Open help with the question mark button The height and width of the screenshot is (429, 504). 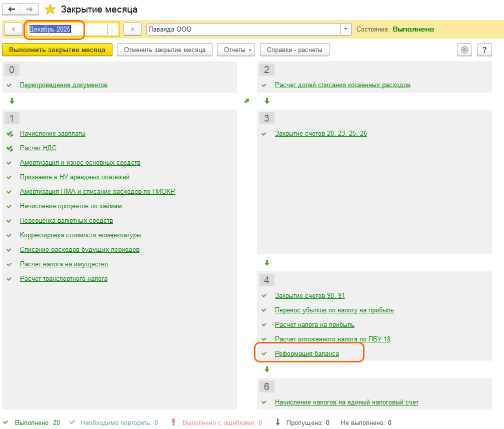click(x=484, y=50)
